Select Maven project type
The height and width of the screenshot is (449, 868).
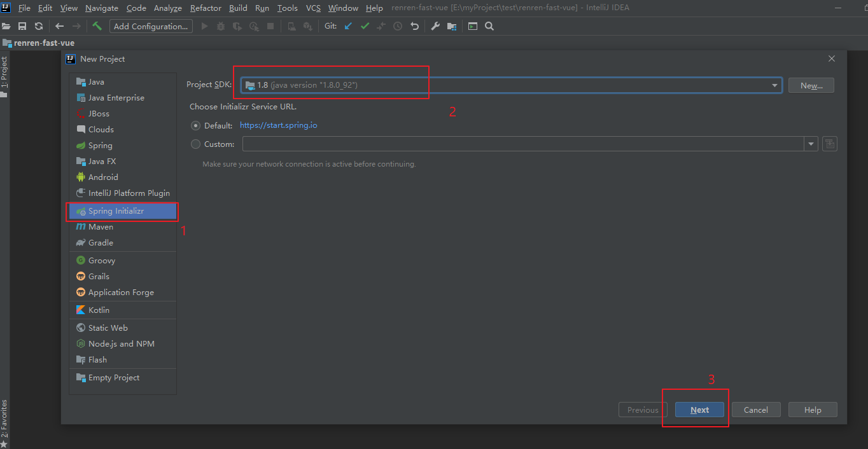click(x=123, y=227)
